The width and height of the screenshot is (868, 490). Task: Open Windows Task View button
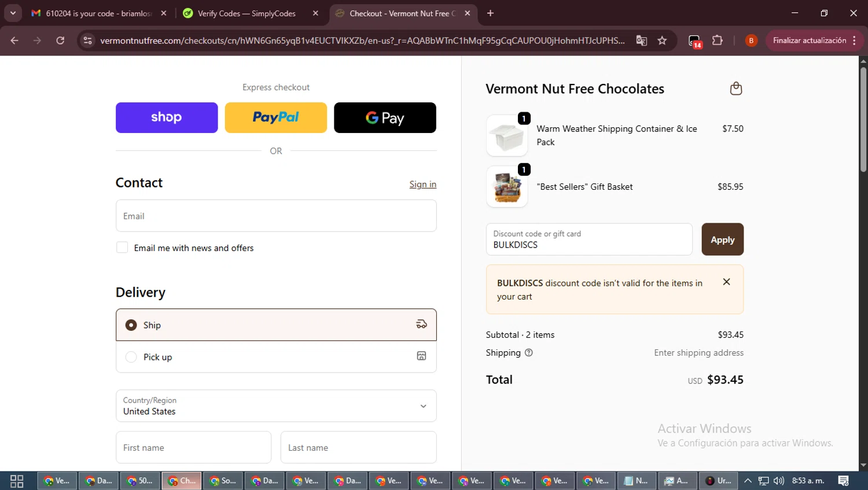(17, 481)
